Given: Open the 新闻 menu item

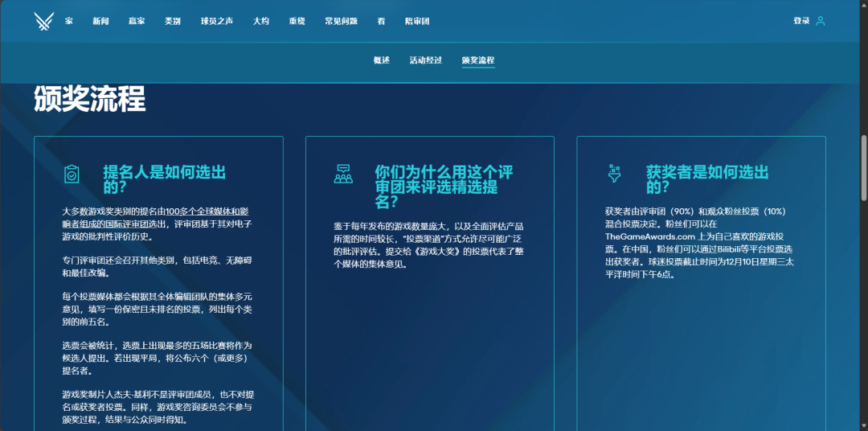Looking at the screenshot, I should tap(100, 21).
